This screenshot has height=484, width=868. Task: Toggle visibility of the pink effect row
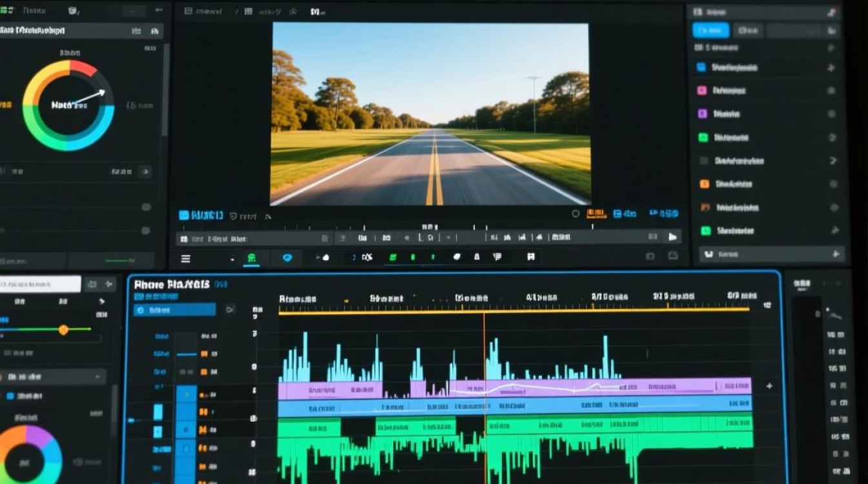pyautogui.click(x=831, y=91)
